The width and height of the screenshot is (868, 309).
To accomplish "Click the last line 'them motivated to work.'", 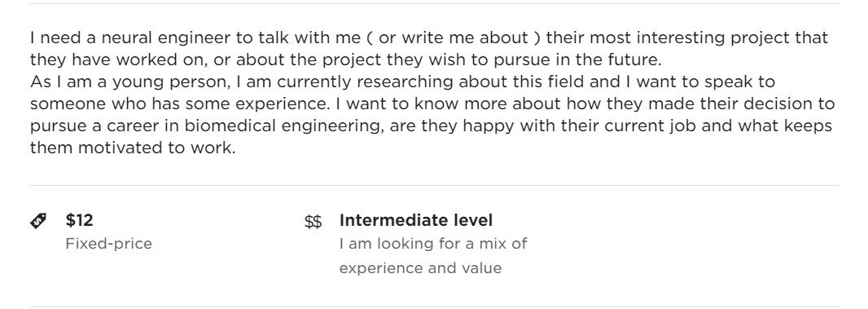I will click(133, 148).
